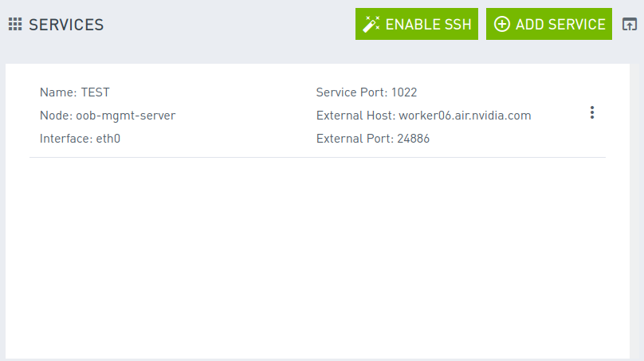Image resolution: width=644 pixels, height=361 pixels.
Task: Click the Service Port label
Action: (x=351, y=92)
